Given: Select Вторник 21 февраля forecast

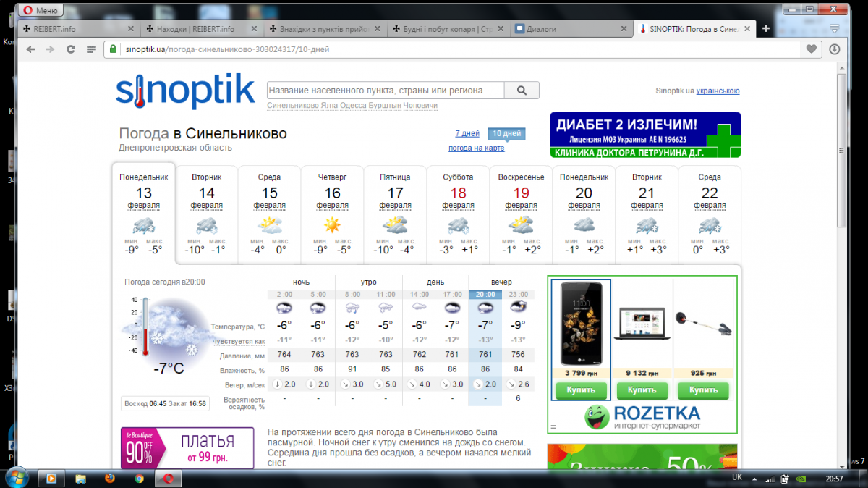Looking at the screenshot, I should [647, 215].
